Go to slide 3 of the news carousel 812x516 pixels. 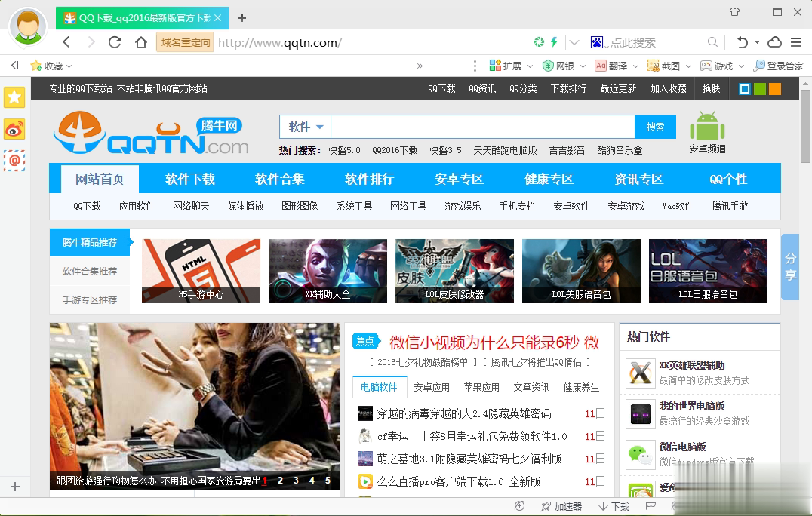click(296, 481)
